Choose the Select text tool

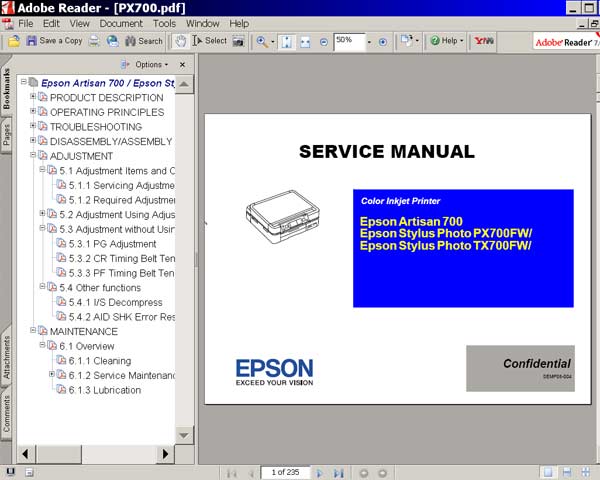point(209,41)
